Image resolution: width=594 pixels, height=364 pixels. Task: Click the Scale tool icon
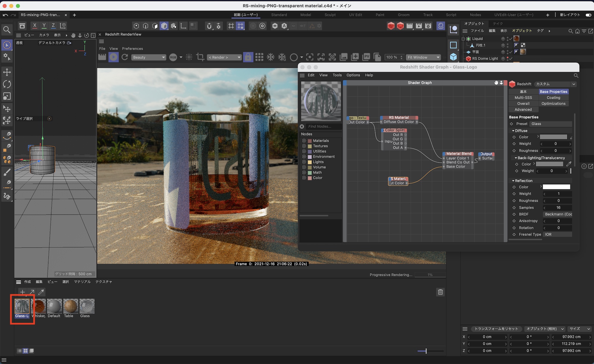coord(7,96)
